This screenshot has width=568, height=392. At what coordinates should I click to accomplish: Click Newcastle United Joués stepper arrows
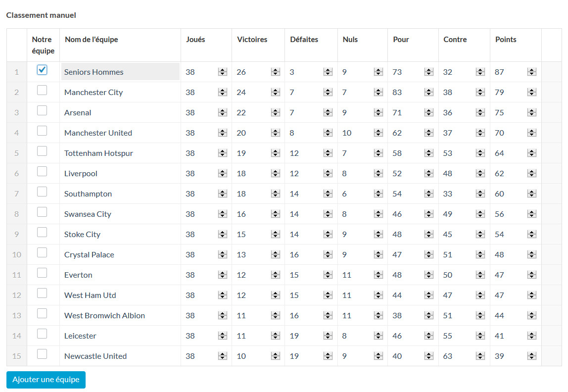click(x=223, y=356)
